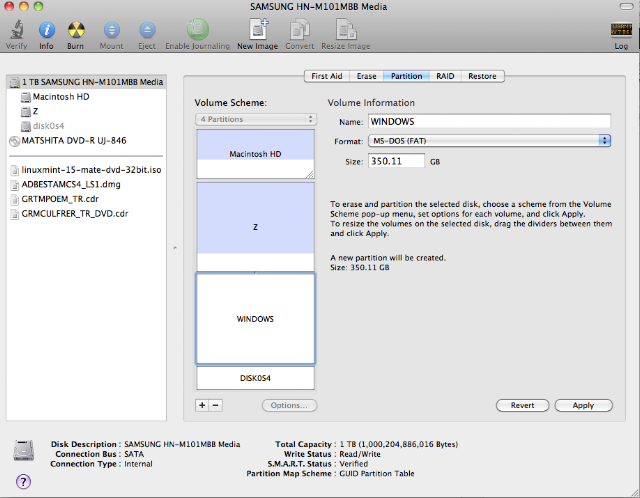Switch to the Restore tab
Screen dimensions: 640x498
pos(482,76)
